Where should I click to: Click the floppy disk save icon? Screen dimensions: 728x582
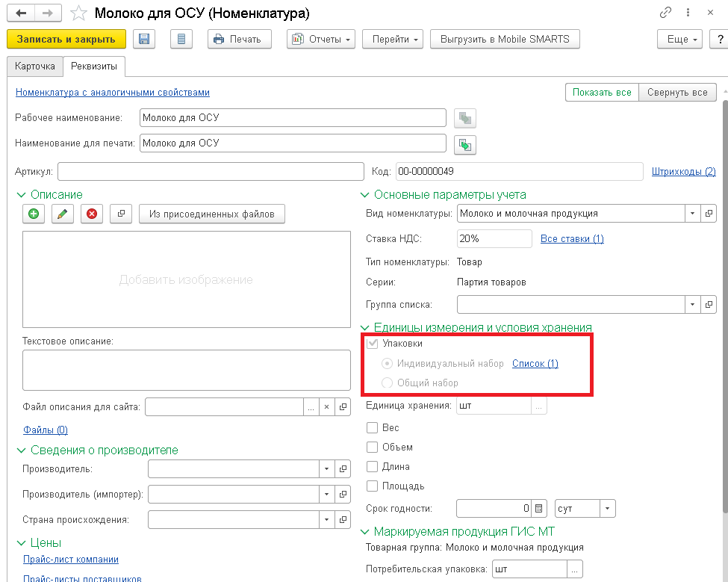click(x=144, y=39)
